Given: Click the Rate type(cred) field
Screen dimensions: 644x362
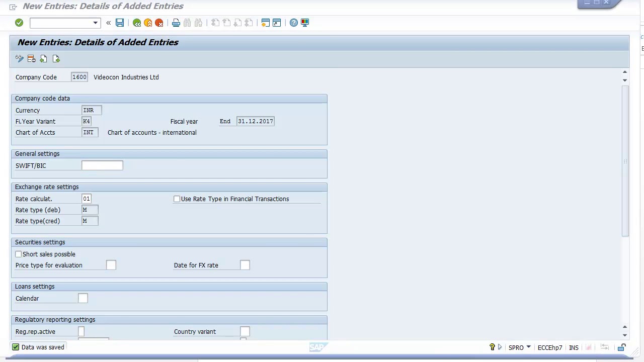Looking at the screenshot, I should 90,221.
